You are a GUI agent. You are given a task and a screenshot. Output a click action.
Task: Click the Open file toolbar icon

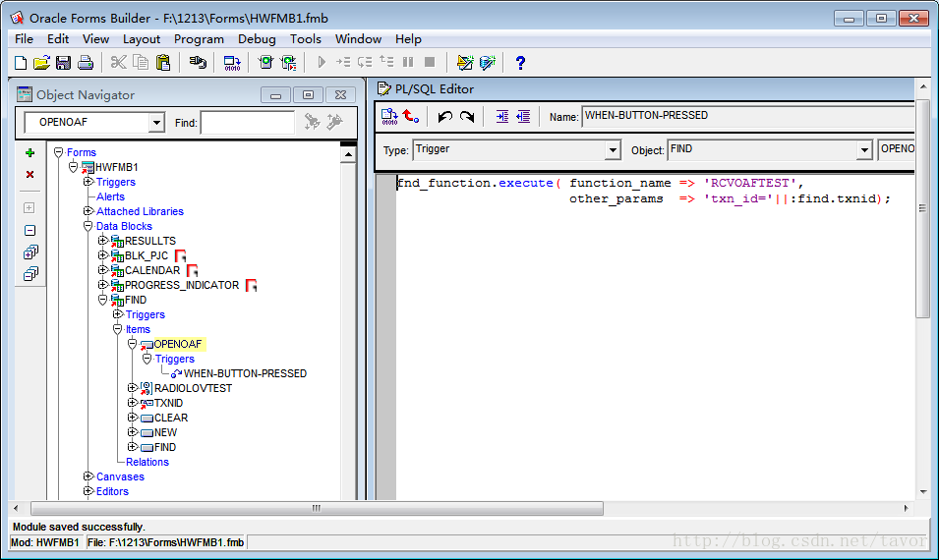42,62
